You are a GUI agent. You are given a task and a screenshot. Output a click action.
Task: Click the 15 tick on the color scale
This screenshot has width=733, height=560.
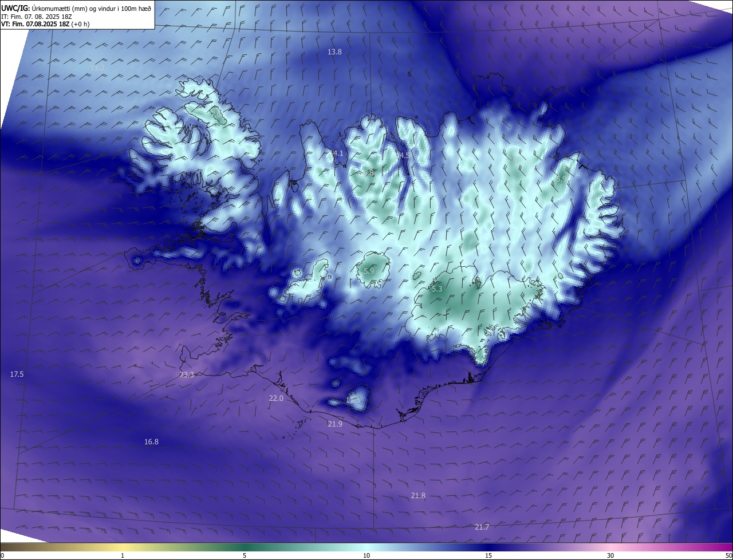point(488,555)
